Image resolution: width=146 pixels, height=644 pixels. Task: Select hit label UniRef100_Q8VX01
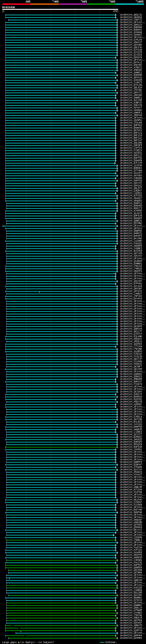131,77
